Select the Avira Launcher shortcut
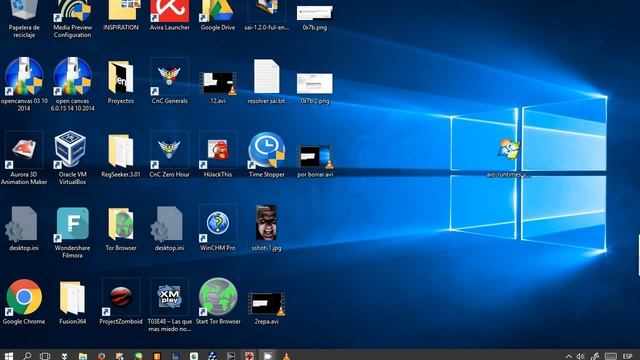The width and height of the screenshot is (640, 360). 169,15
